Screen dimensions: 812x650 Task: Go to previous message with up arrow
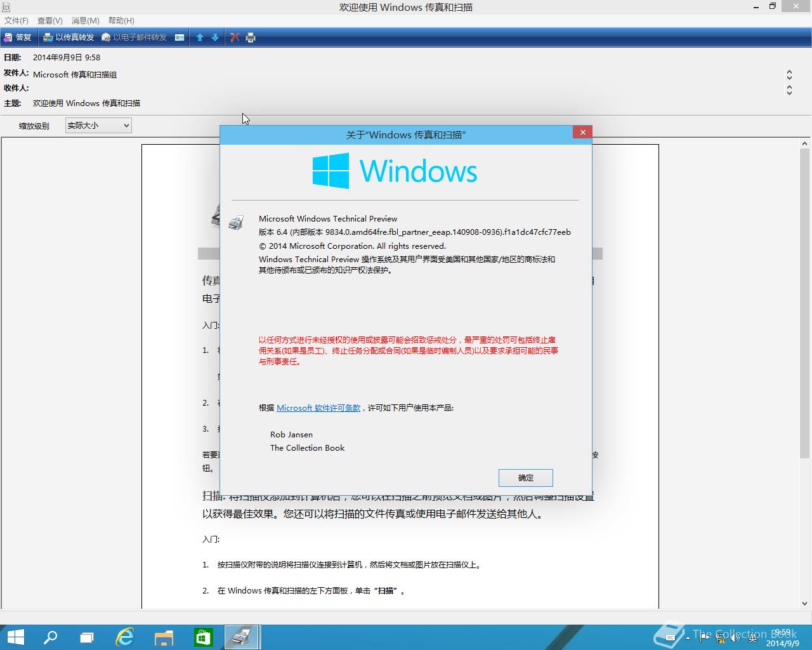click(x=200, y=37)
